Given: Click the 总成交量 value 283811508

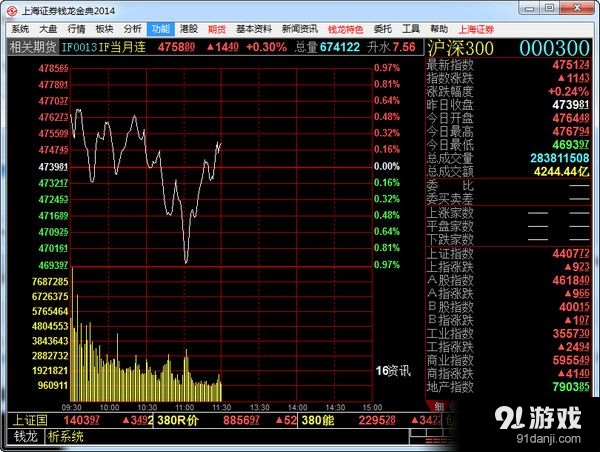Looking at the screenshot, I should coord(560,158).
